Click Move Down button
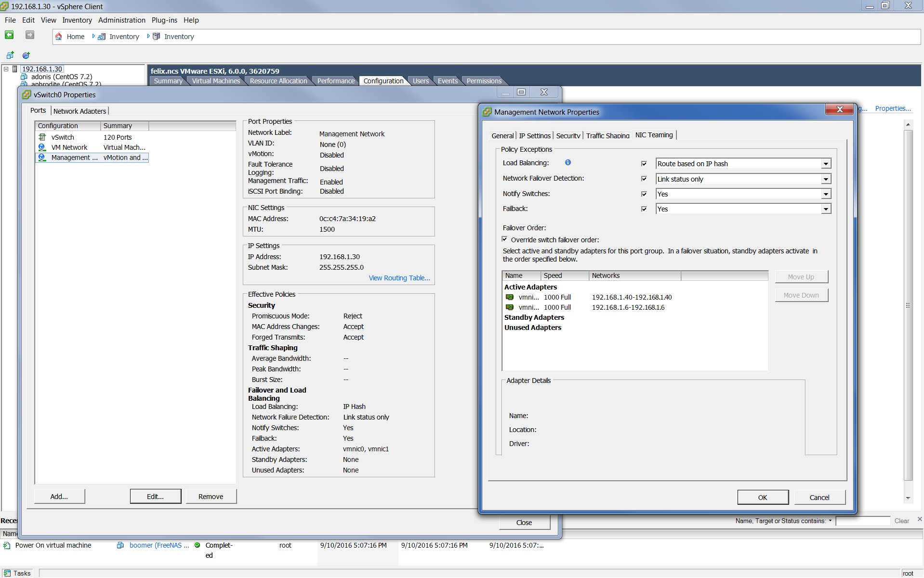This screenshot has height=578, width=924. (801, 295)
